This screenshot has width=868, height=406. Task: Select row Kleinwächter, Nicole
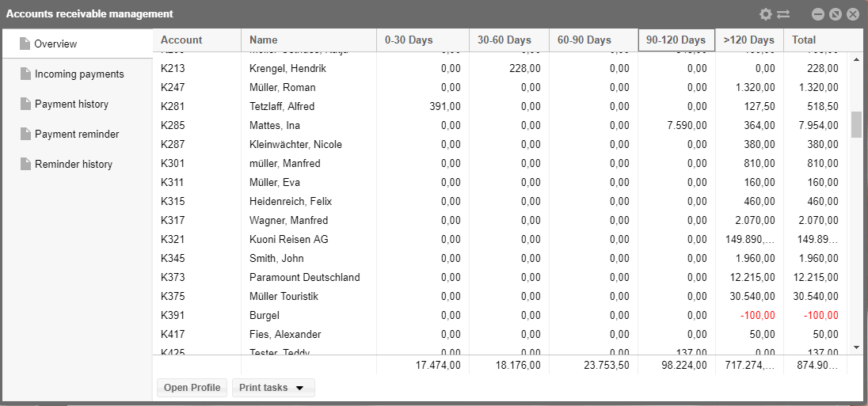(x=500, y=144)
